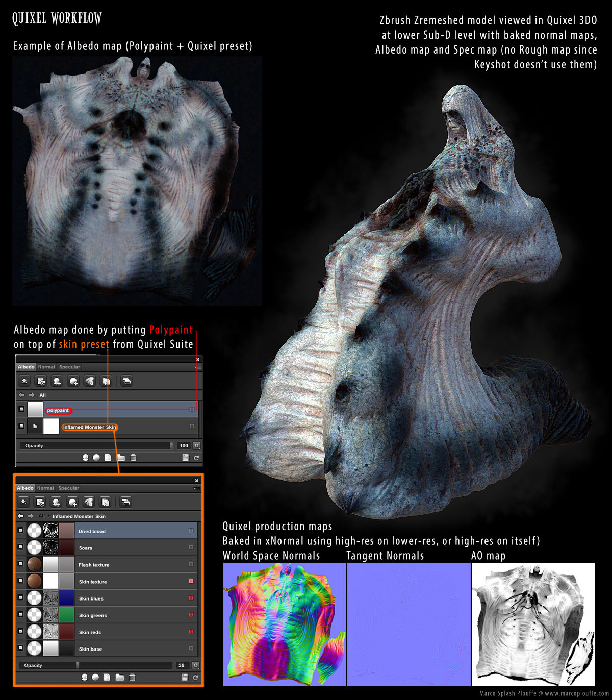This screenshot has width=612, height=700.
Task: Expand the Inflamed Monster Skin folder group
Action: [35, 426]
